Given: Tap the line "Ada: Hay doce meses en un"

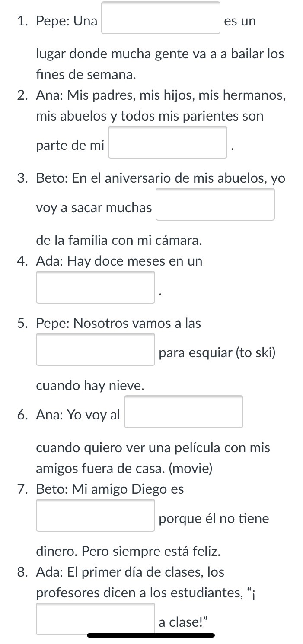Looking at the screenshot, I should point(119,261).
